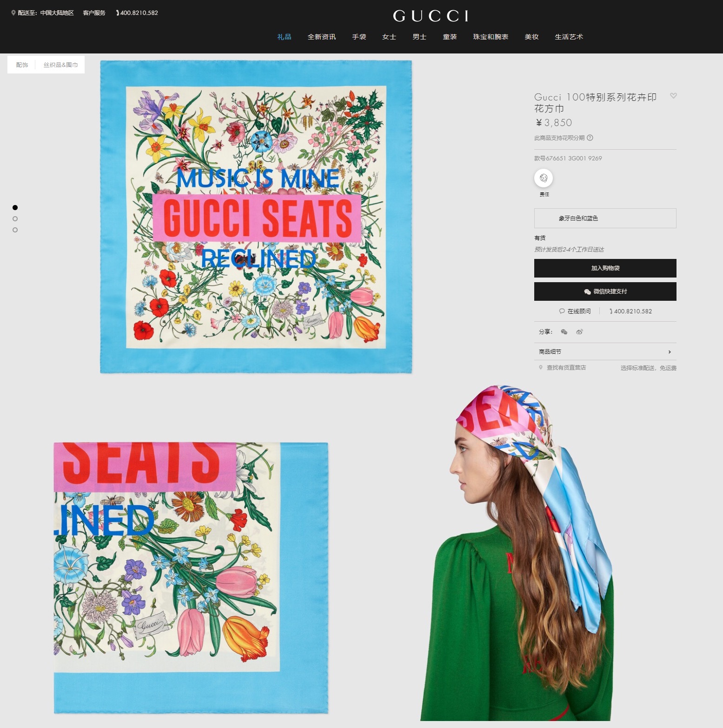Click 加入购物袋 add to bag button
723x728 pixels.
coord(605,268)
